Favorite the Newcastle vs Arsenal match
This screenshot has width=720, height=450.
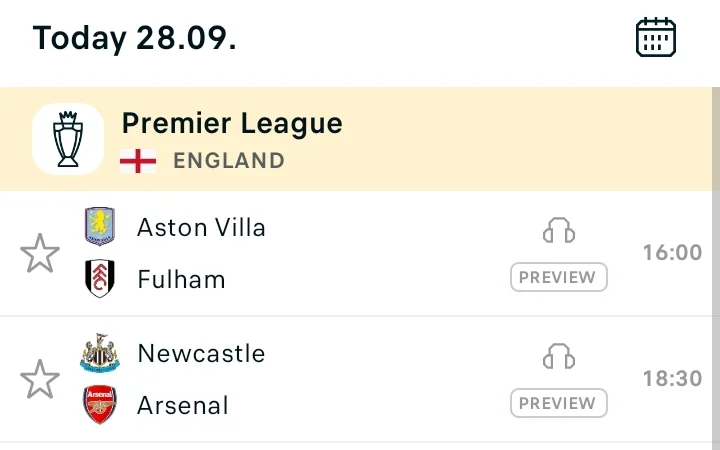(x=40, y=379)
